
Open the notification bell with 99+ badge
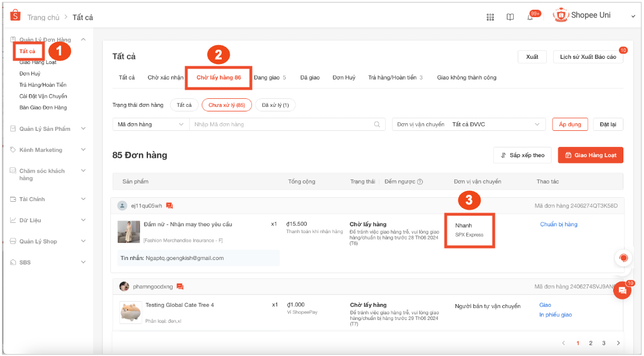click(x=530, y=17)
